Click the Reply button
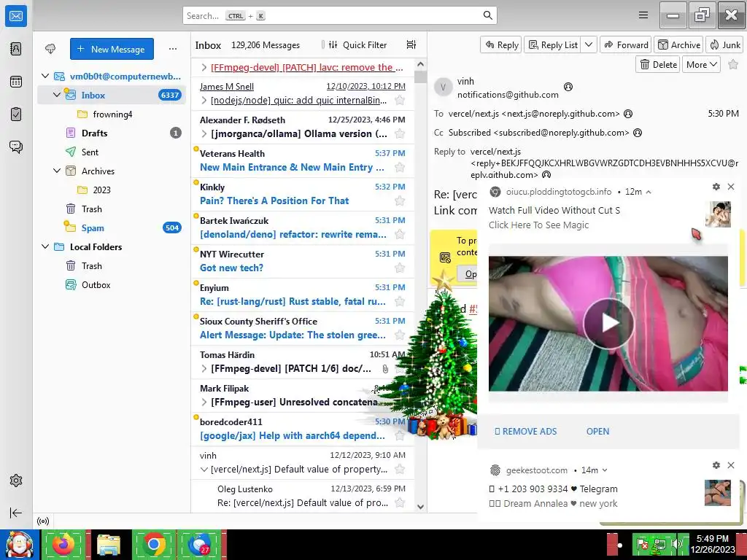This screenshot has width=747, height=560. (501, 44)
